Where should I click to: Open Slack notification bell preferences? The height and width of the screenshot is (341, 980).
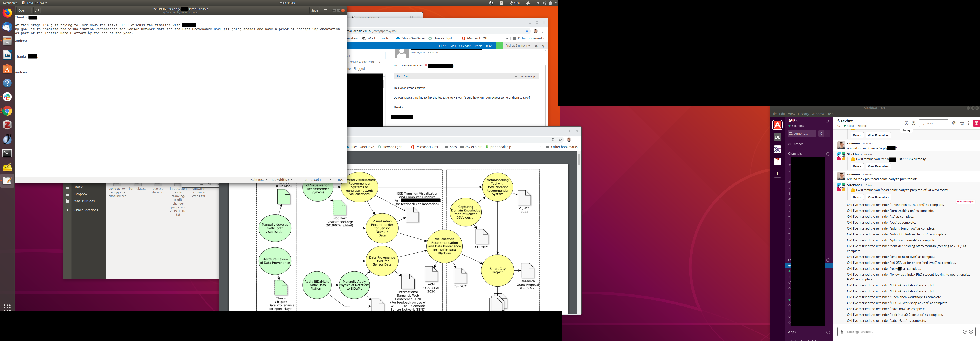coord(827,121)
